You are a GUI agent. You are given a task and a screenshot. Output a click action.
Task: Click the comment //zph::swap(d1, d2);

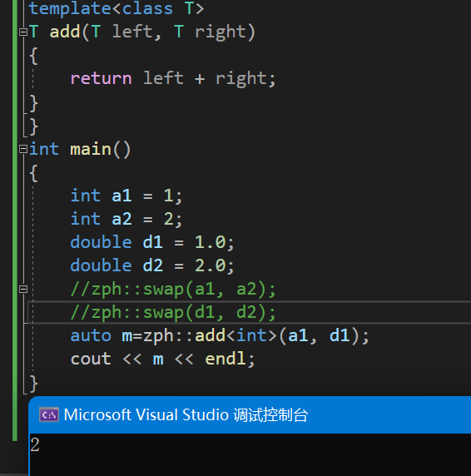pyautogui.click(x=173, y=312)
